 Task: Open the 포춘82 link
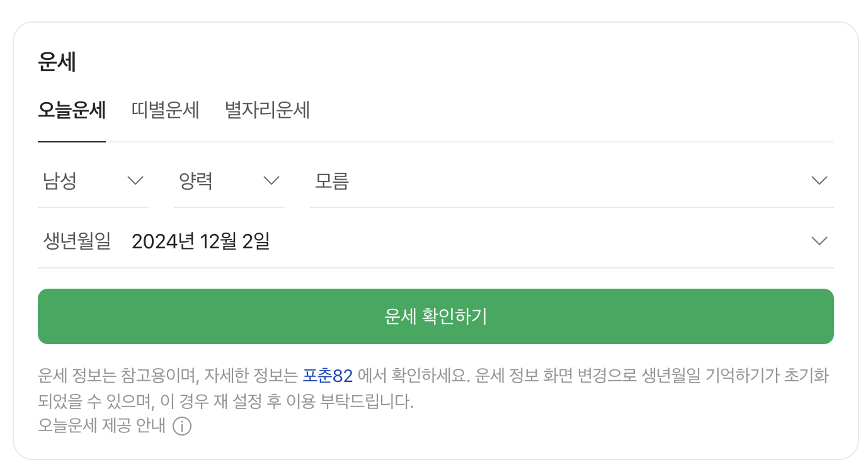328,375
